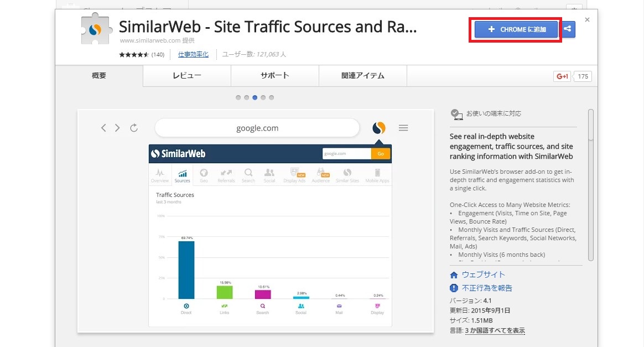Click the google.com address bar in preview

(257, 128)
